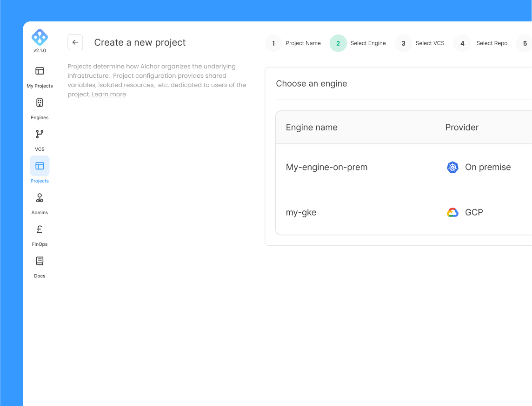Click the Engines sidebar label
This screenshot has height=406, width=532.
point(40,117)
